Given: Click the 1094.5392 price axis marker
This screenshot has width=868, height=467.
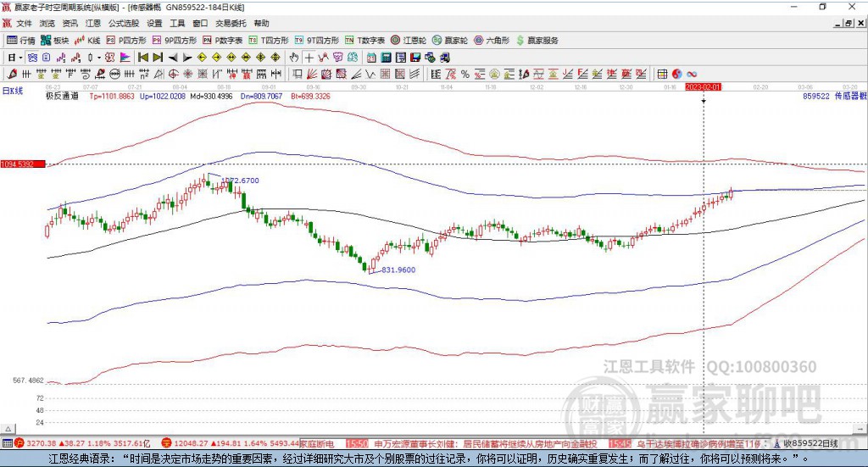Looking at the screenshot, I should click(23, 164).
